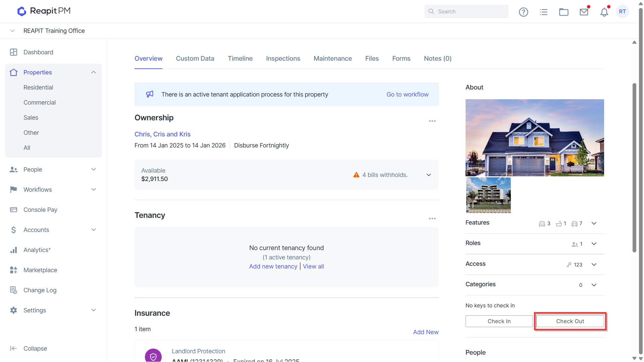Screen dimensions: 644x362
Task: Open the task list icon in header
Action: [x=543, y=12]
